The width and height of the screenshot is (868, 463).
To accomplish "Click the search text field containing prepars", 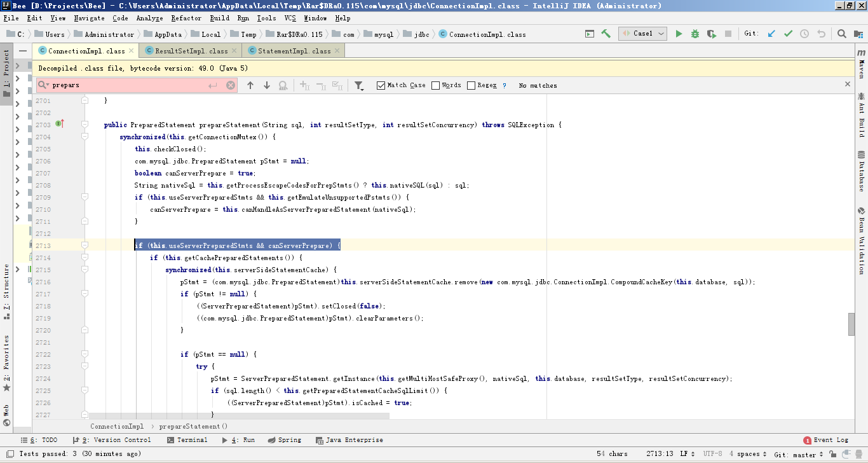I will click(x=127, y=85).
